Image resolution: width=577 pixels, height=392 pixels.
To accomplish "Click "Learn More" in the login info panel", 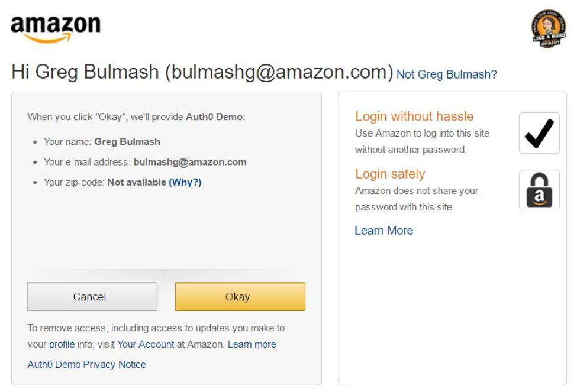I will tap(383, 231).
